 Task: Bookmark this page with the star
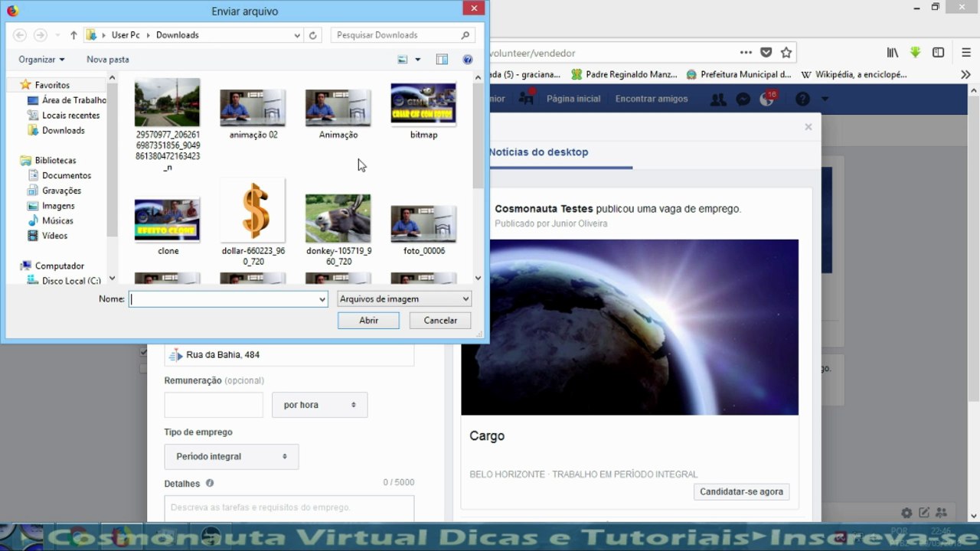pyautogui.click(x=786, y=53)
